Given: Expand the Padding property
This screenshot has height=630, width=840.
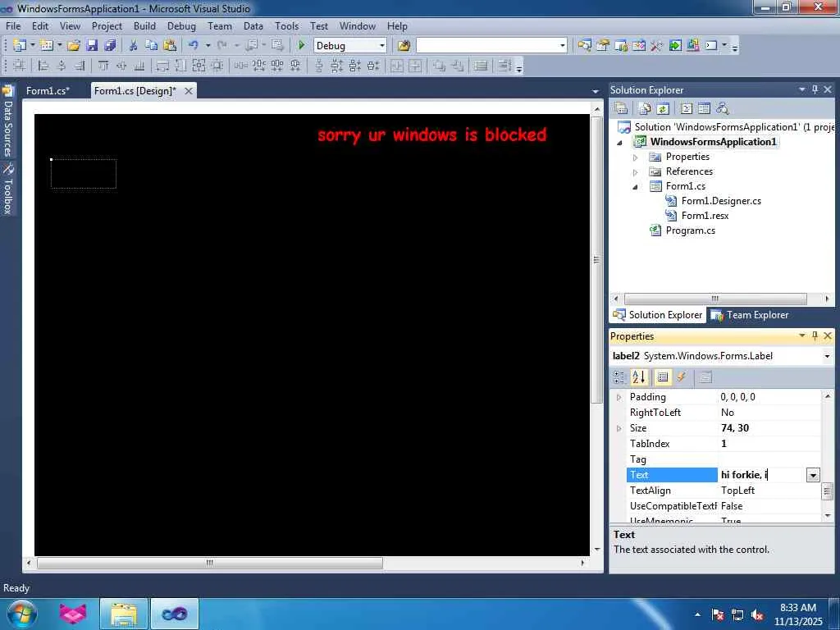Looking at the screenshot, I should pos(619,398).
